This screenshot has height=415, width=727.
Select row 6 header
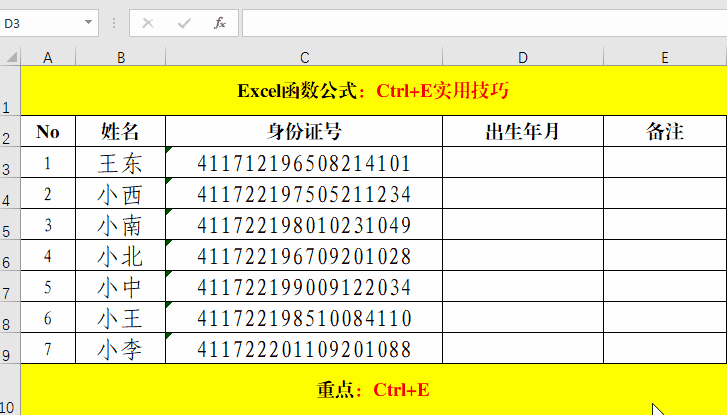[x=10, y=255]
